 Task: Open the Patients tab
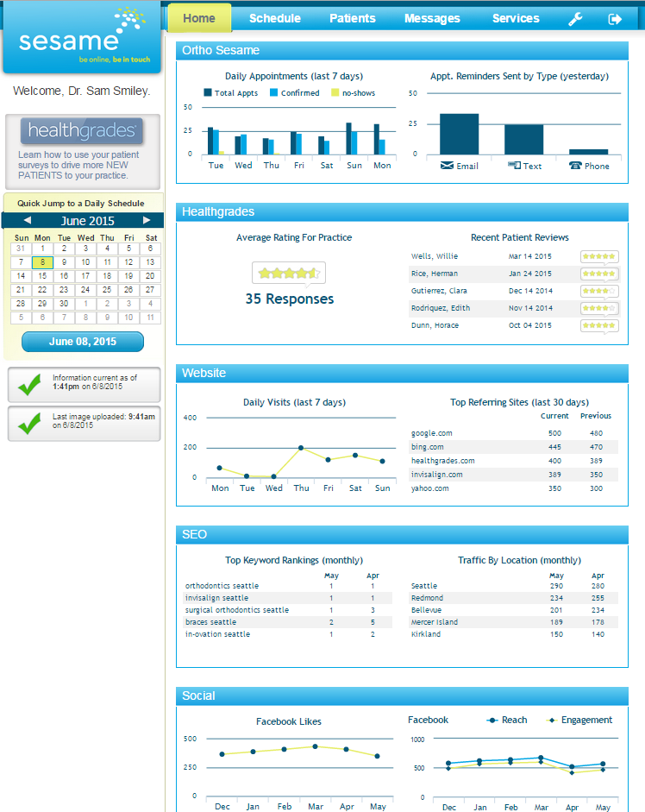coord(353,19)
